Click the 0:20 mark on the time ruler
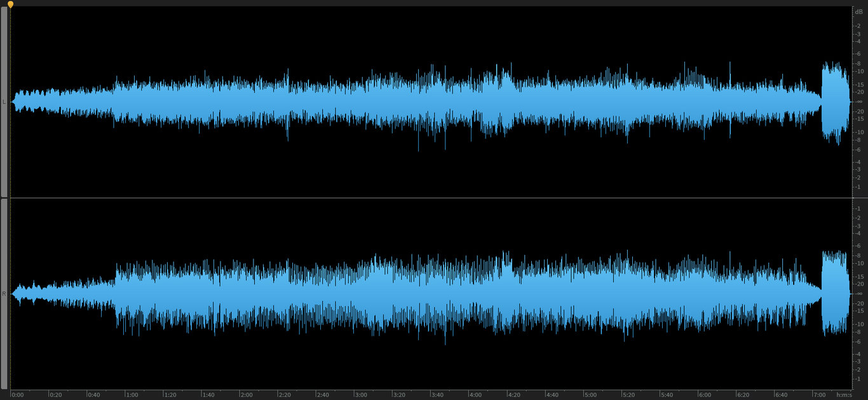Screen dimensions: 868x400 pyautogui.click(x=56, y=395)
